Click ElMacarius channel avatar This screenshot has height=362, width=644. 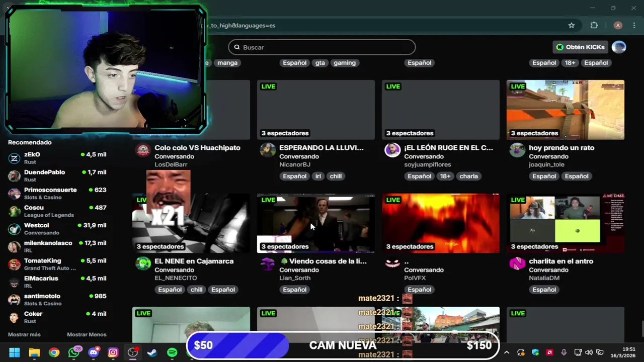pyautogui.click(x=15, y=282)
